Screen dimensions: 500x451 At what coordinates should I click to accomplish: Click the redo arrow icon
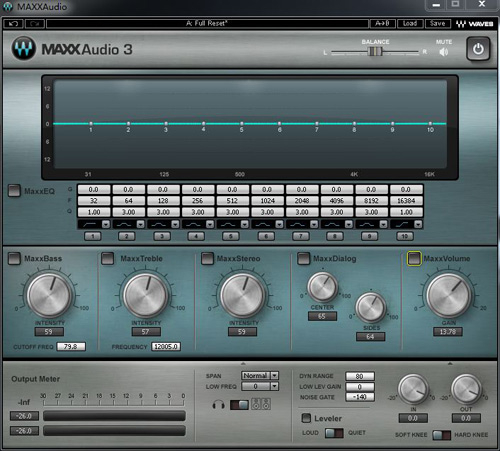[35, 24]
